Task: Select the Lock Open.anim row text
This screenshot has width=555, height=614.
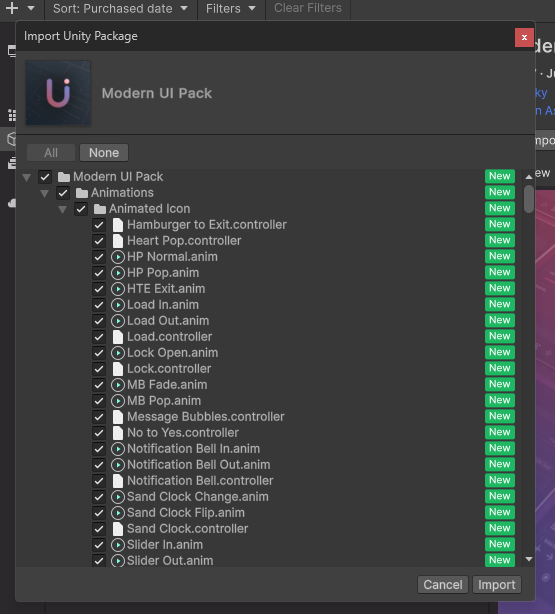Action: (x=172, y=353)
